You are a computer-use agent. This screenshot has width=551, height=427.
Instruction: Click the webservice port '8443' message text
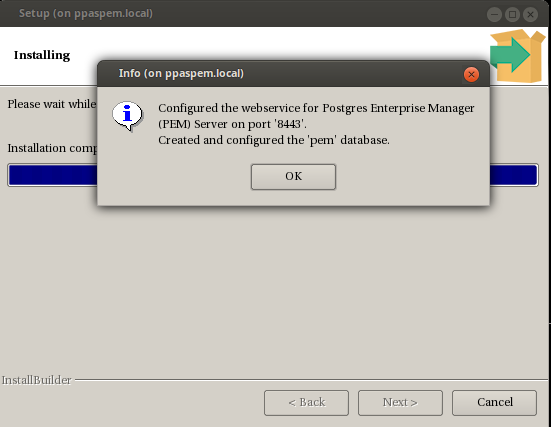point(316,116)
